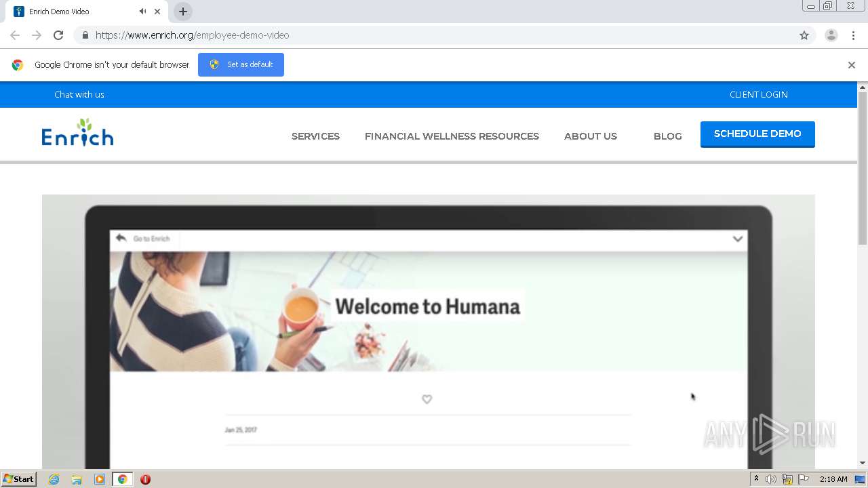Image resolution: width=868 pixels, height=488 pixels.
Task: Click the Enrich logo
Action: (77, 132)
